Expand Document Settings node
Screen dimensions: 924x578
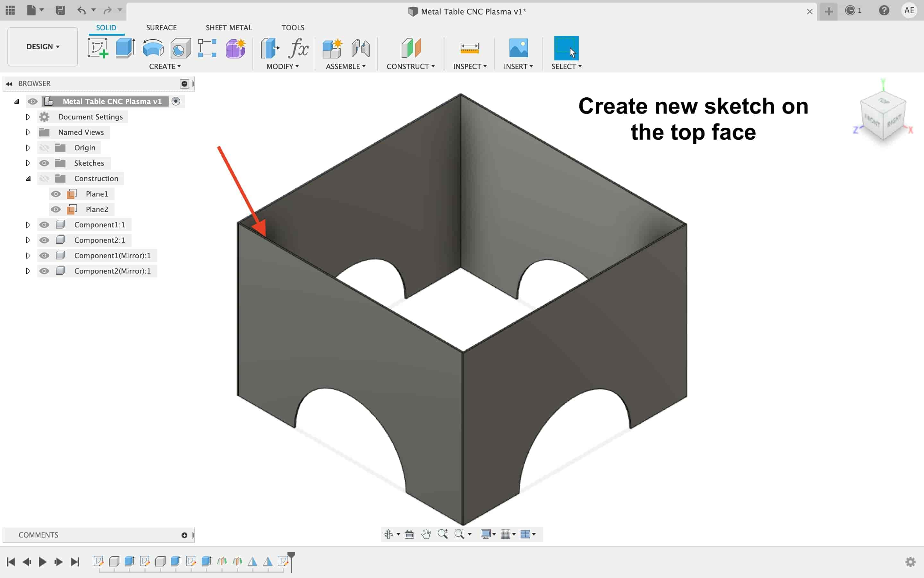pyautogui.click(x=28, y=117)
